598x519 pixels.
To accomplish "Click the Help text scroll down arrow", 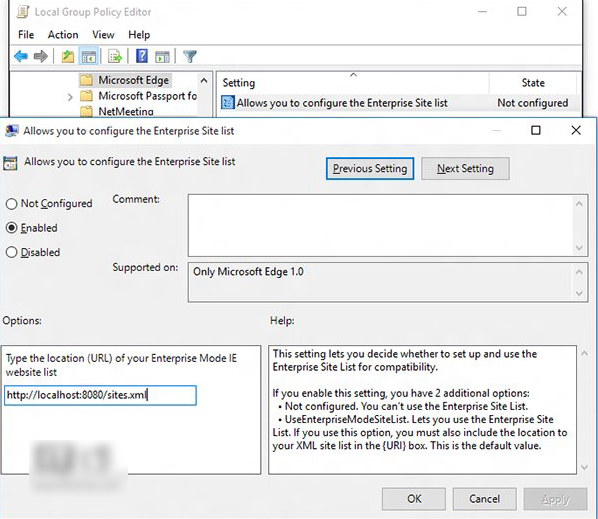I will pyautogui.click(x=584, y=468).
